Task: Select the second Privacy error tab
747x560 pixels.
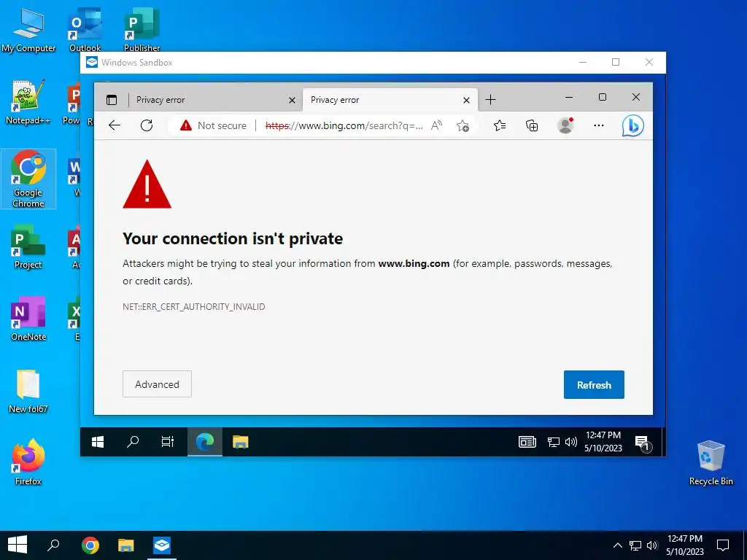Action: (x=390, y=99)
